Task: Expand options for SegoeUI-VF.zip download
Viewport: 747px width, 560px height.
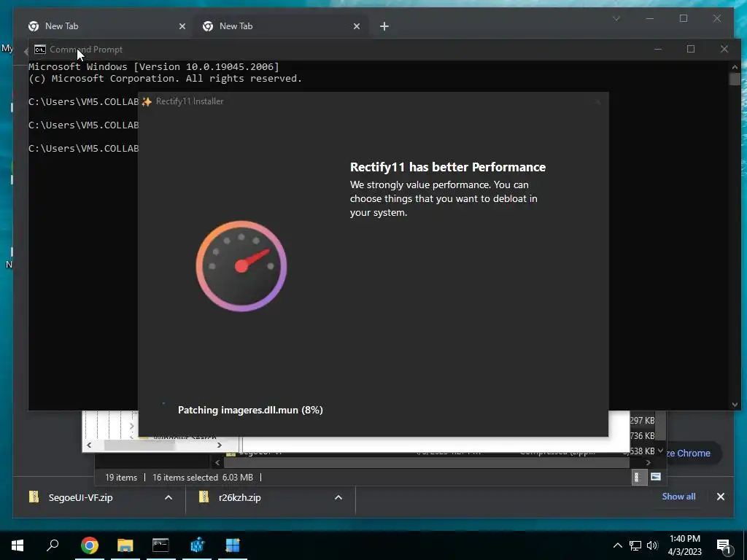Action: coord(169,497)
